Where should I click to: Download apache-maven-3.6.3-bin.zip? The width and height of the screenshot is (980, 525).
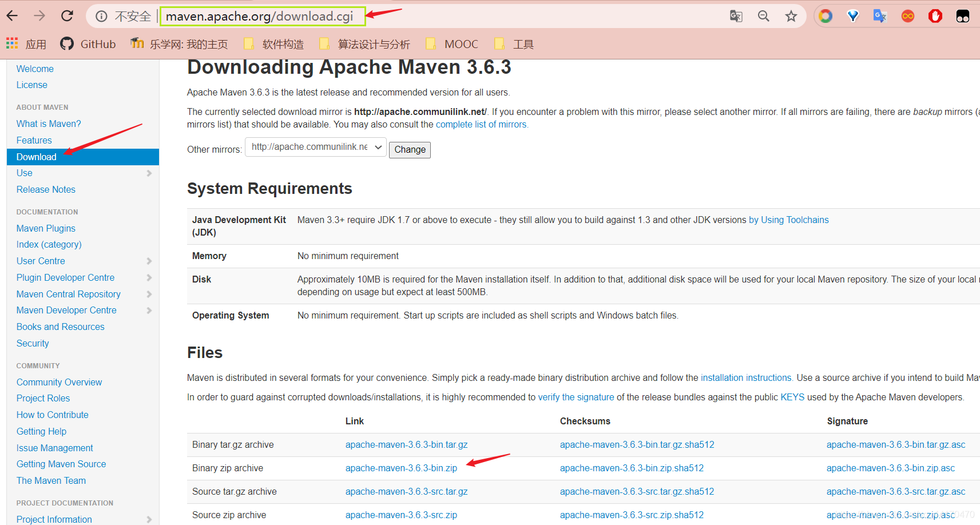point(402,468)
